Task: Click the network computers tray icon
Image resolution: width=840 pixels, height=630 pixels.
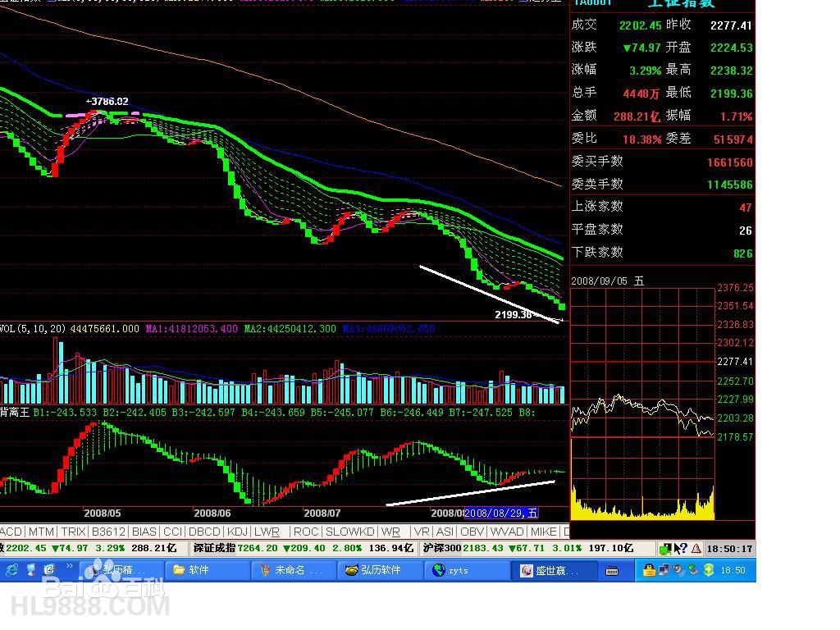Action: [664, 570]
